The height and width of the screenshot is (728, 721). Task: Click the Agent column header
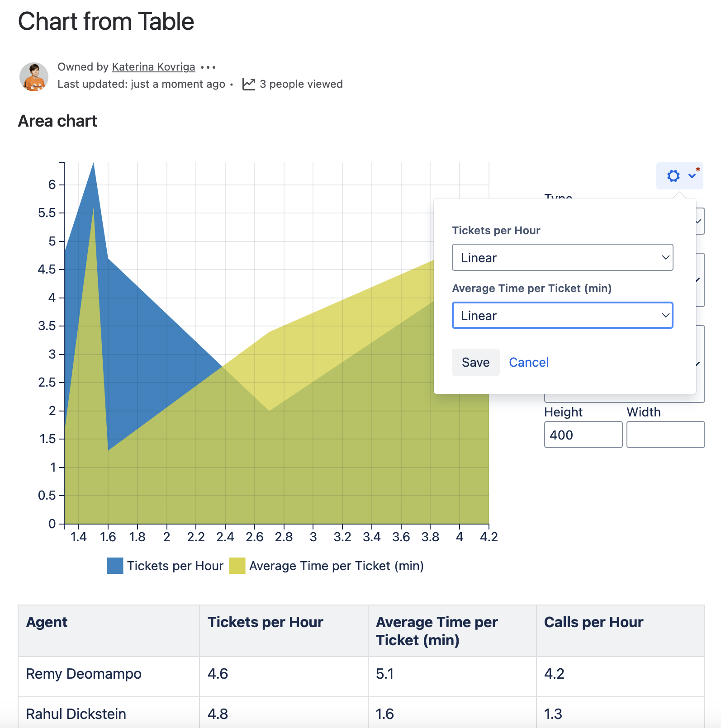[x=47, y=623]
